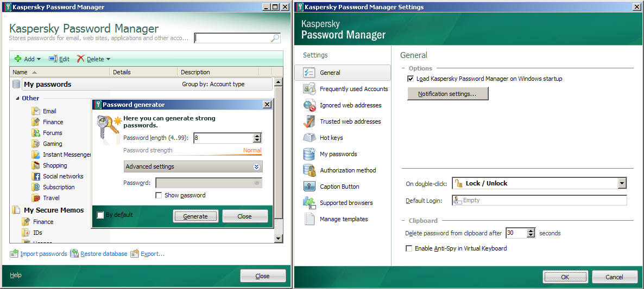The height and width of the screenshot is (289, 644).
Task: Click the Forums folder icon
Action: coord(36,133)
